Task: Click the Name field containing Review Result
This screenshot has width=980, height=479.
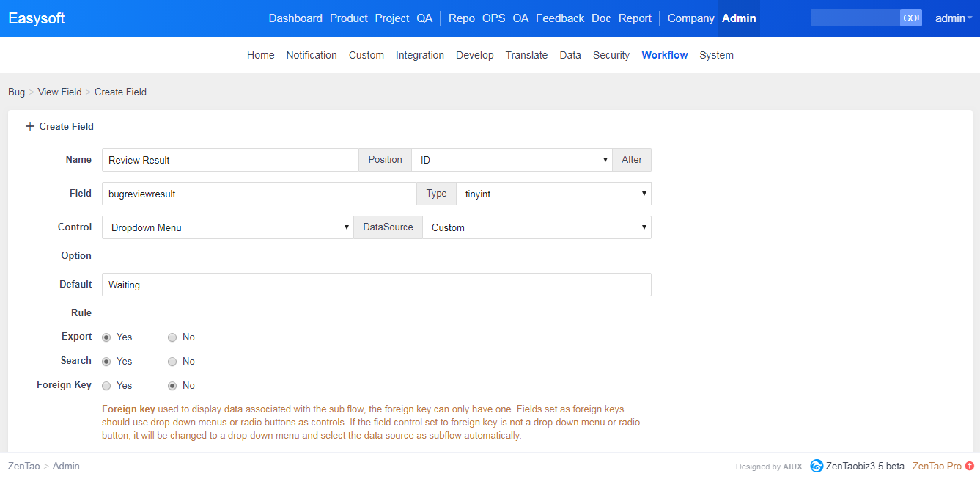Action: click(x=229, y=160)
